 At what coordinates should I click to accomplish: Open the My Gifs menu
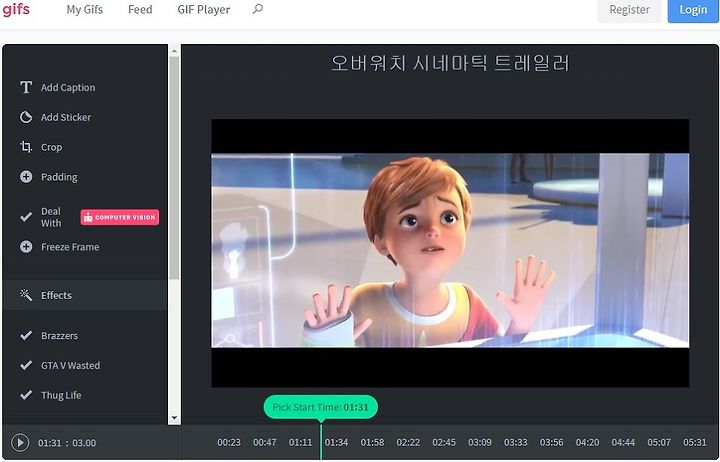(84, 10)
